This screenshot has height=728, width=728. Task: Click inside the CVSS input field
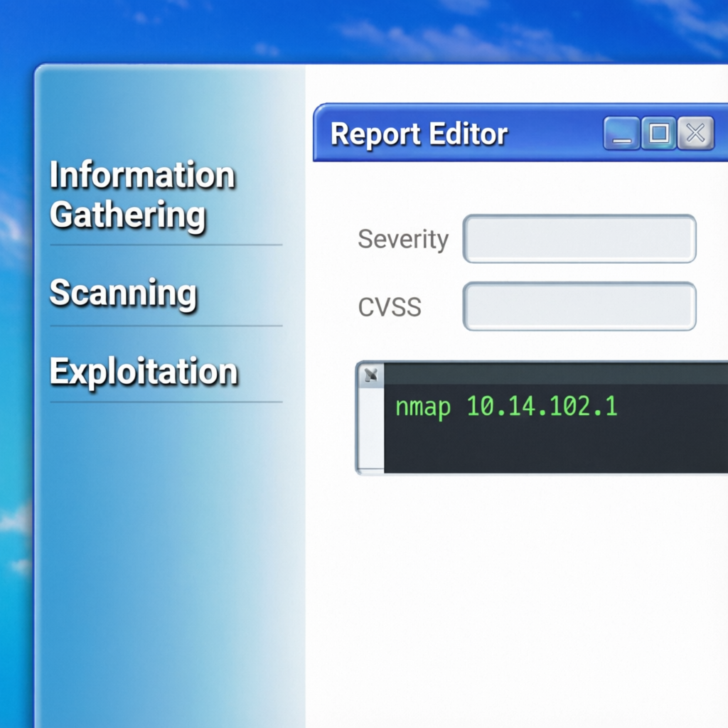579,306
